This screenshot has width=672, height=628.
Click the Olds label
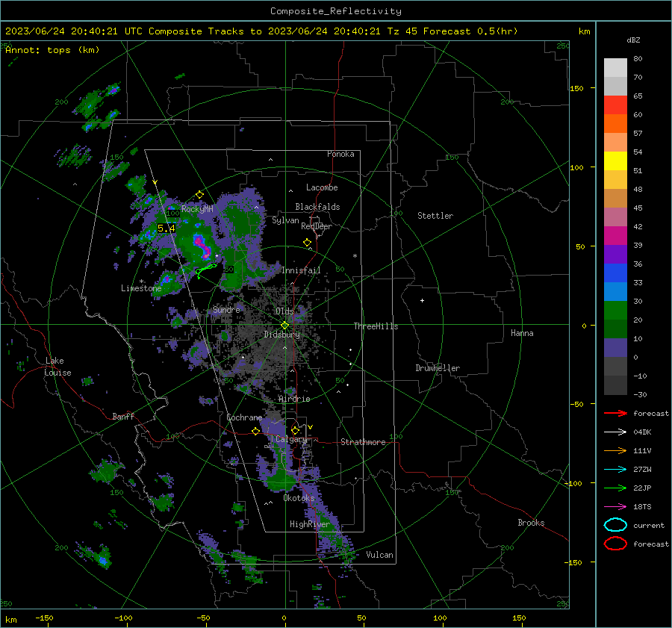tap(284, 311)
